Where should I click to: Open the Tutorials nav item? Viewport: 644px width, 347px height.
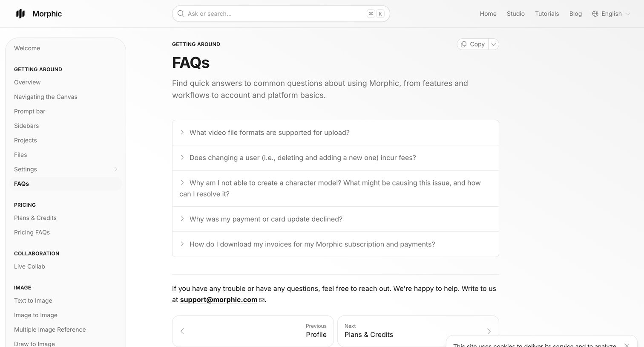point(547,14)
